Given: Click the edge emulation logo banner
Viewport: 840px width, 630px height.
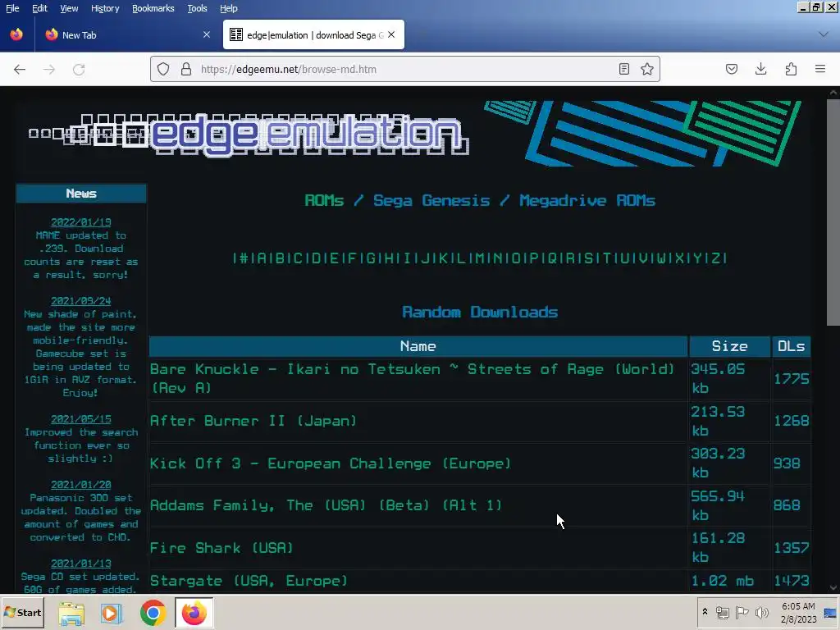Looking at the screenshot, I should click(x=249, y=134).
